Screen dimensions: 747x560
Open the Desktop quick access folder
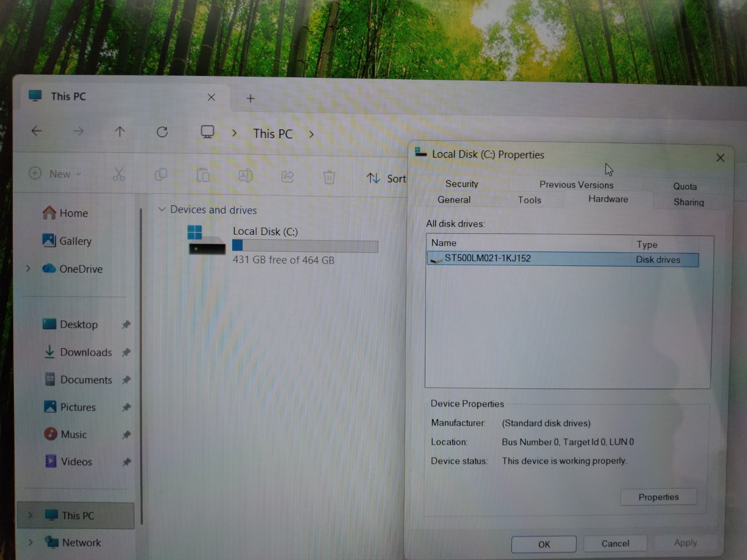point(70,324)
